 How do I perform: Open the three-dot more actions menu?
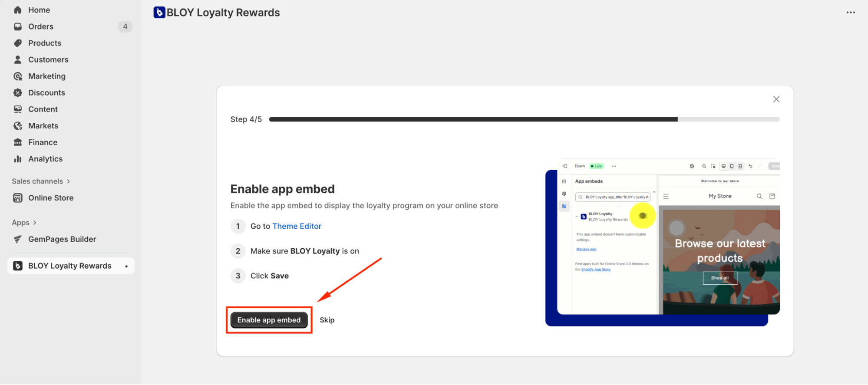tap(851, 13)
